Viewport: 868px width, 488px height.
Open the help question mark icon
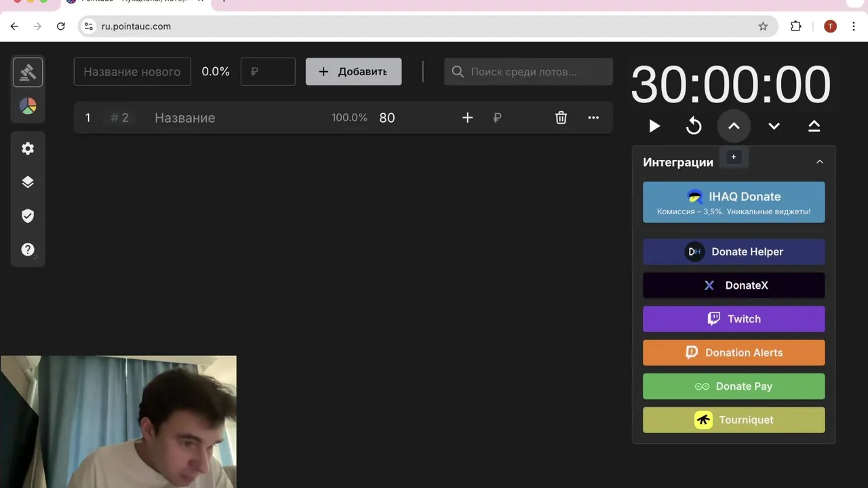pyautogui.click(x=28, y=249)
